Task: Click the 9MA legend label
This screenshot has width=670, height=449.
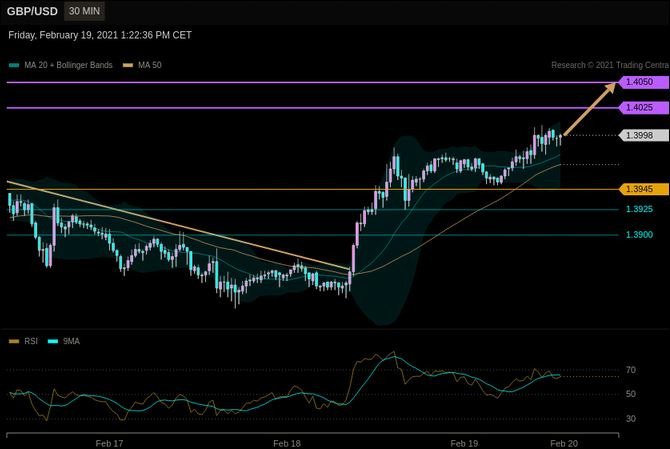Action: pyautogui.click(x=71, y=341)
